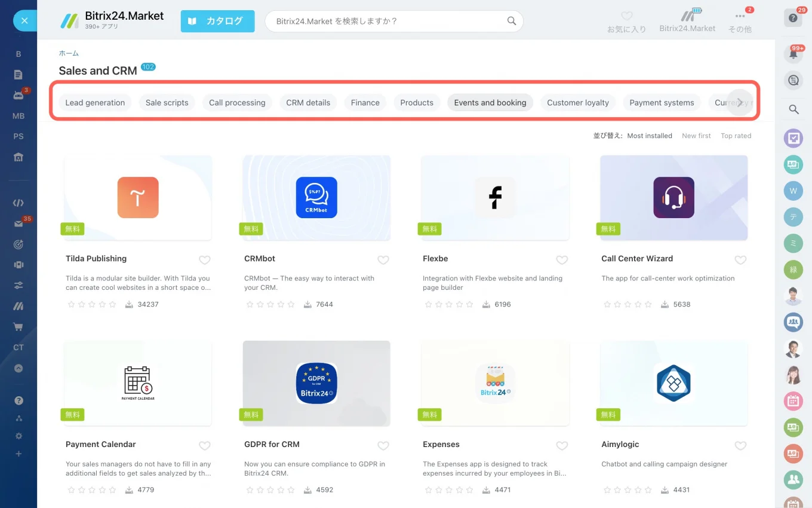Screen dimensions: 812x508
Task: Open the sitemap structure icon in left sidebar
Action: tap(19, 418)
